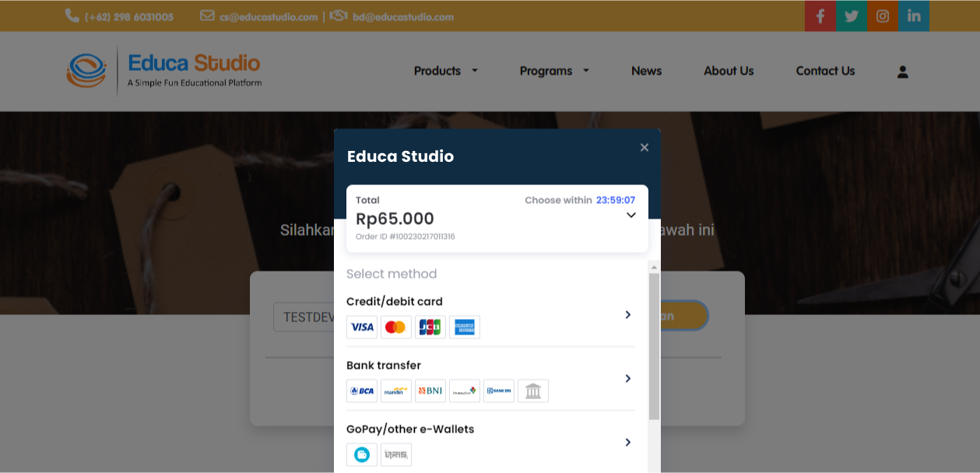Click the orange button behind the popup
This screenshot has height=473, width=980.
coord(684,316)
